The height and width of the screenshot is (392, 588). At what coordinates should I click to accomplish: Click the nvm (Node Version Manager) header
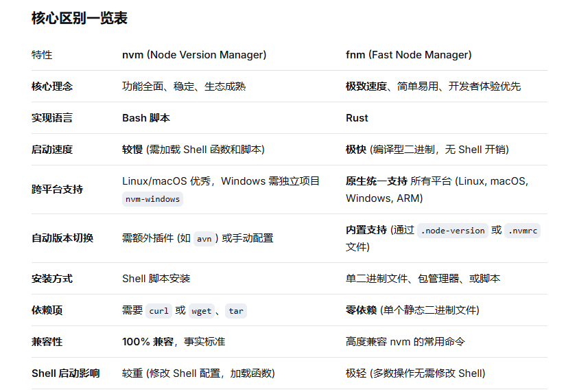point(194,55)
